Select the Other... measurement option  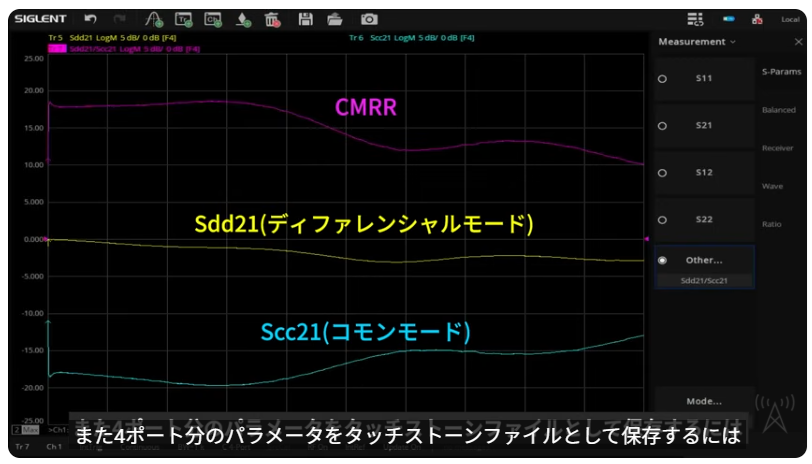coord(703,260)
